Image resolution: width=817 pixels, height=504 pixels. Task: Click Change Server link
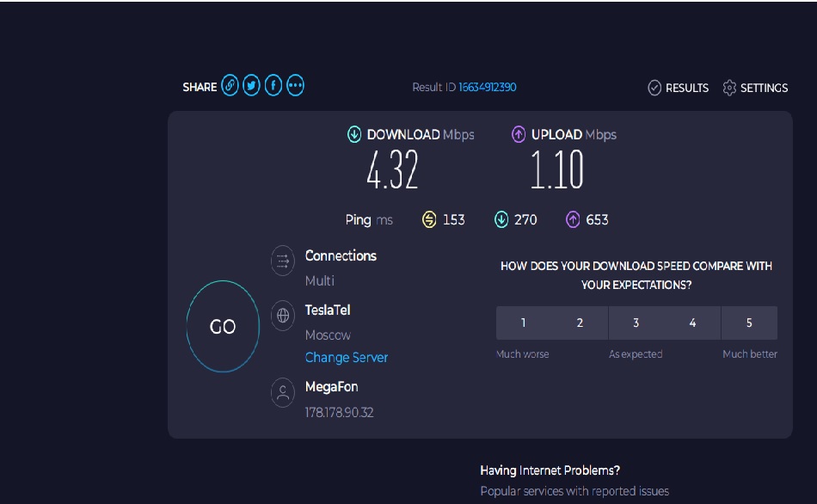click(347, 358)
